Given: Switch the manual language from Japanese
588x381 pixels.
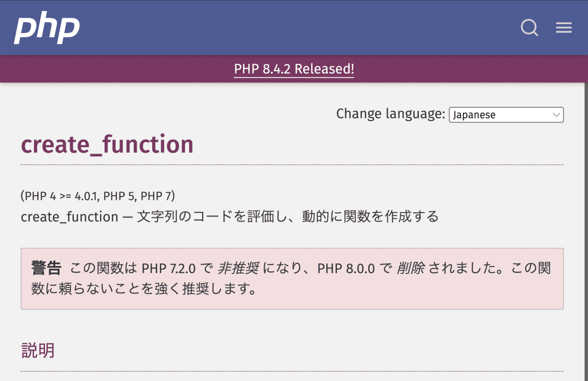Looking at the screenshot, I should (506, 115).
